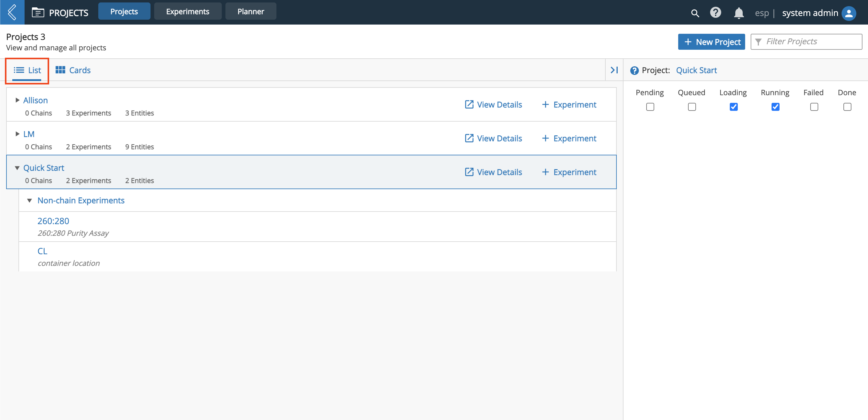Viewport: 868px width, 420px height.
Task: Click the New Project button
Action: click(711, 42)
